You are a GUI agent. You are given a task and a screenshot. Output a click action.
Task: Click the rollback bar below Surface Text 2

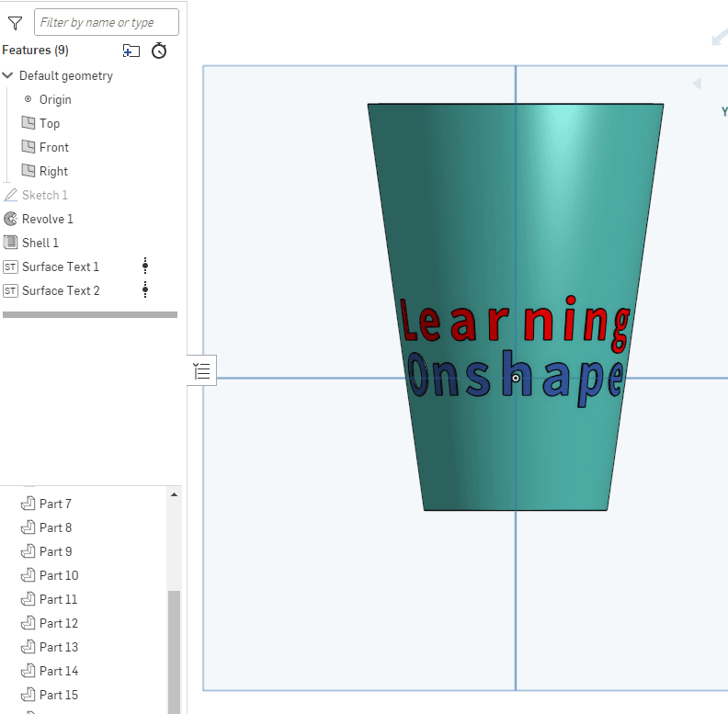(x=90, y=314)
